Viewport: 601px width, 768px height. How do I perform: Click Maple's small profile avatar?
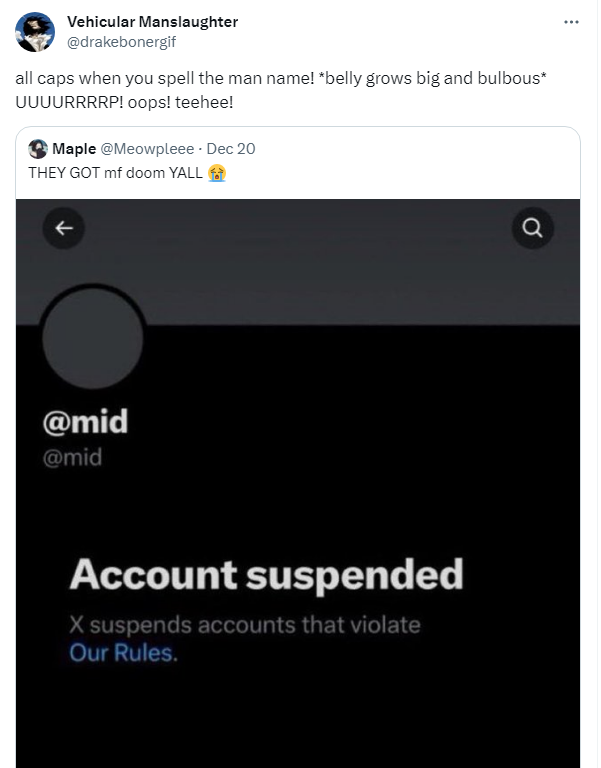click(x=38, y=149)
